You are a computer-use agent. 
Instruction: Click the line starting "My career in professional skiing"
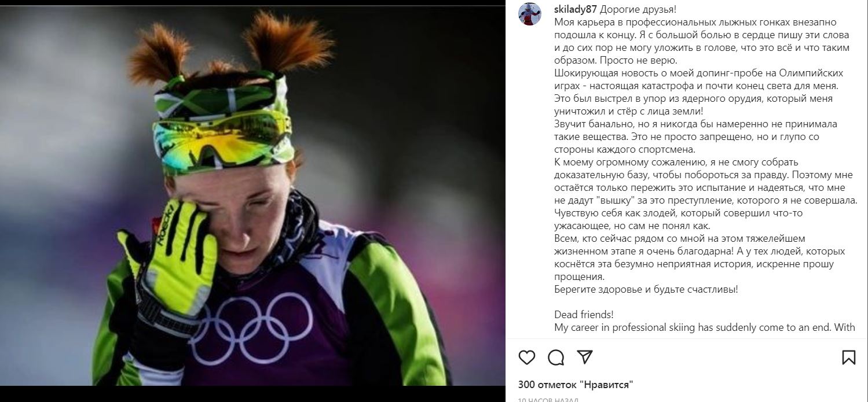click(704, 327)
